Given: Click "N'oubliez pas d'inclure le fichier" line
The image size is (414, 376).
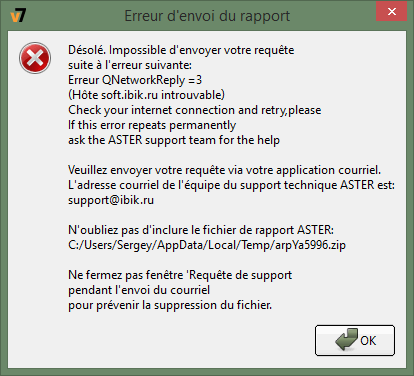Looking at the screenshot, I should pyautogui.click(x=201, y=230).
